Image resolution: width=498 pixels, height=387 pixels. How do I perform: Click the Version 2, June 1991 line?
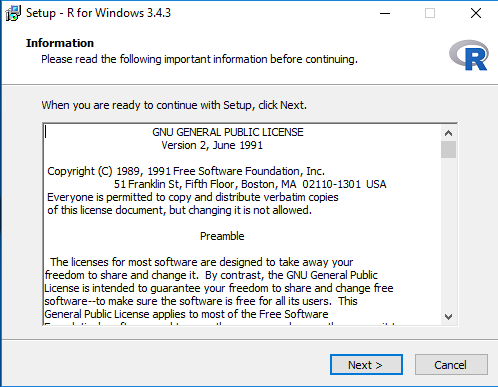212,145
